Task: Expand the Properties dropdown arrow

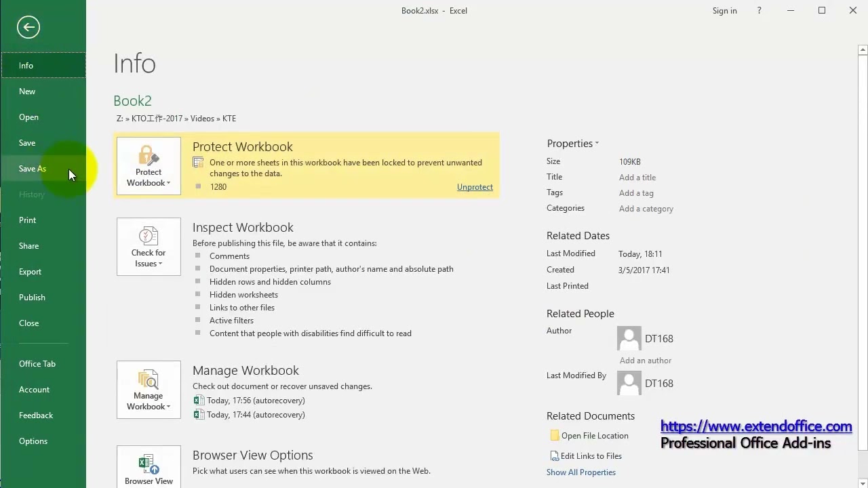Action: pyautogui.click(x=597, y=144)
